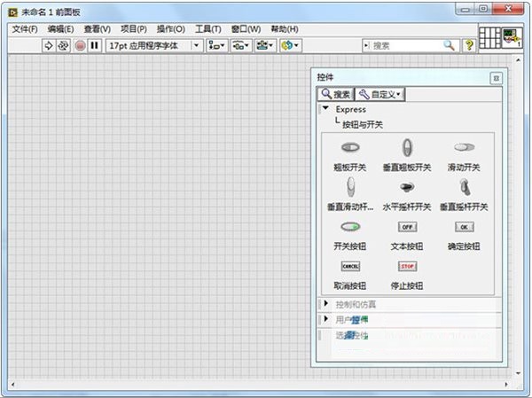Click the 自定义 button in controls palette
Screen dimensions: 532x398
tap(380, 94)
